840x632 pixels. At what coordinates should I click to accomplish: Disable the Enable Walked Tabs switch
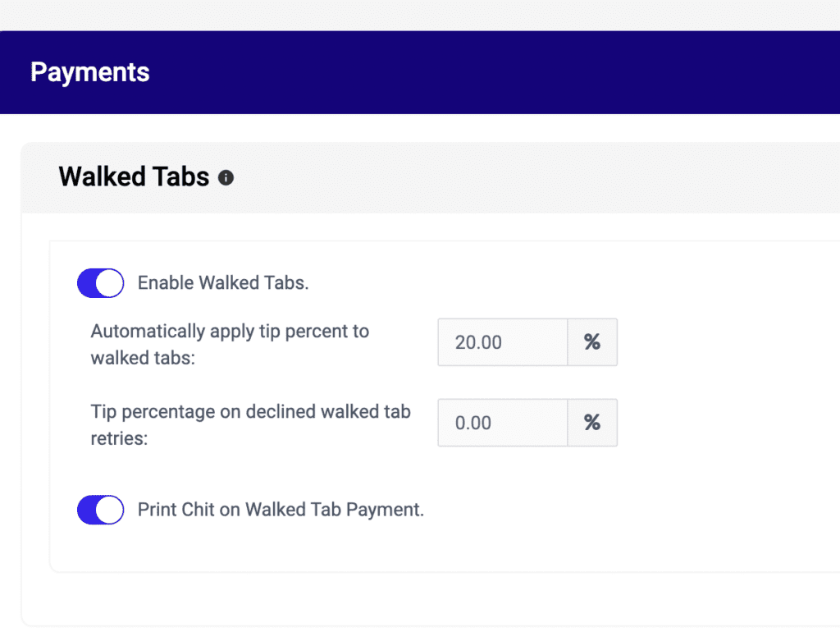100,283
